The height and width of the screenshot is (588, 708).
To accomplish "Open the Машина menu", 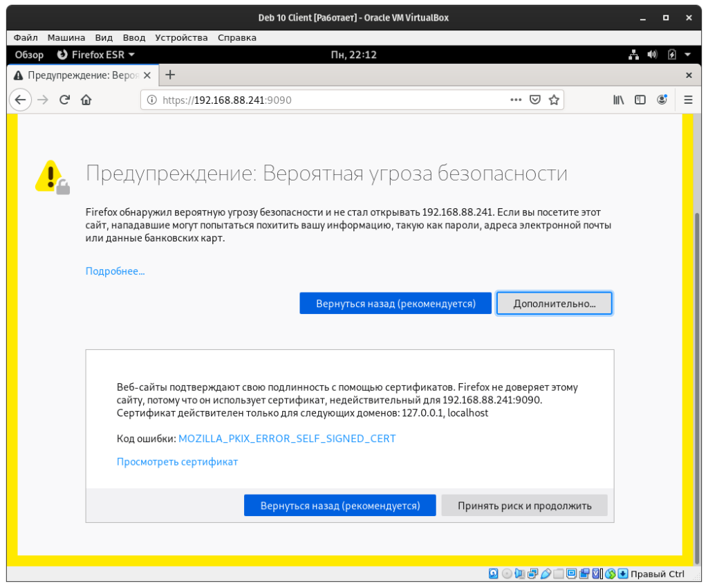I will [66, 37].
